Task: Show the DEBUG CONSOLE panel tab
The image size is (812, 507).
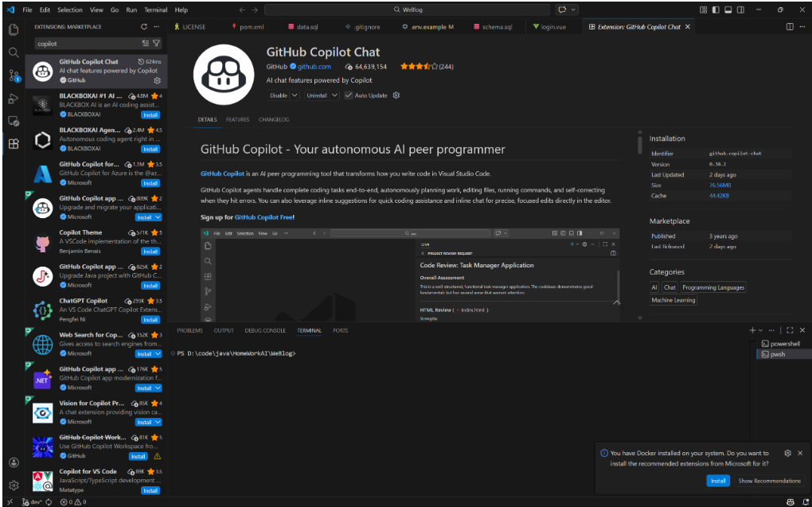Action: click(265, 330)
